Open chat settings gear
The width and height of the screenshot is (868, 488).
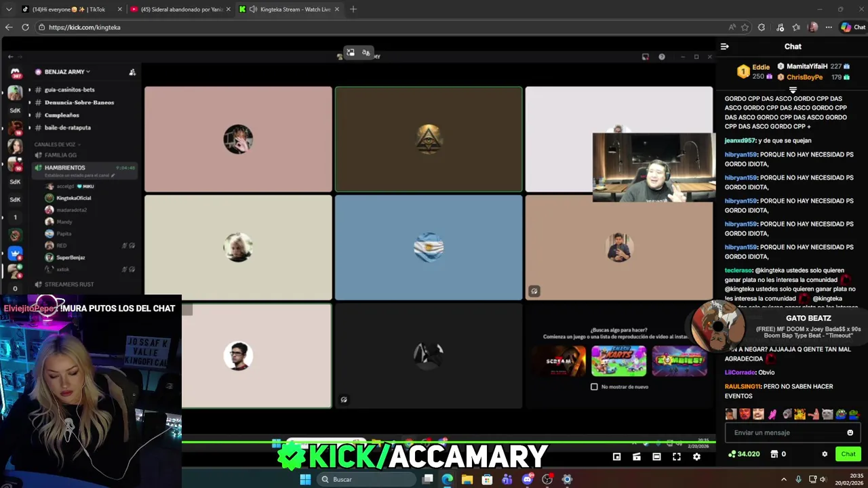(825, 454)
